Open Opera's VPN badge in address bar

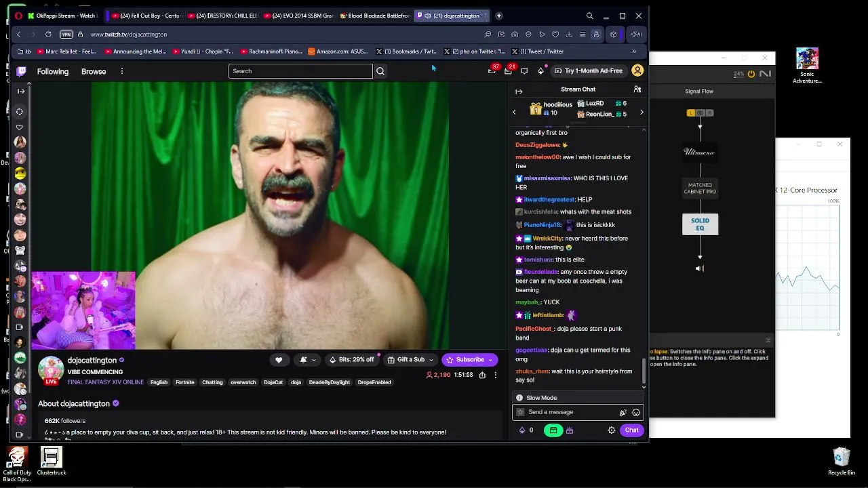(x=66, y=35)
